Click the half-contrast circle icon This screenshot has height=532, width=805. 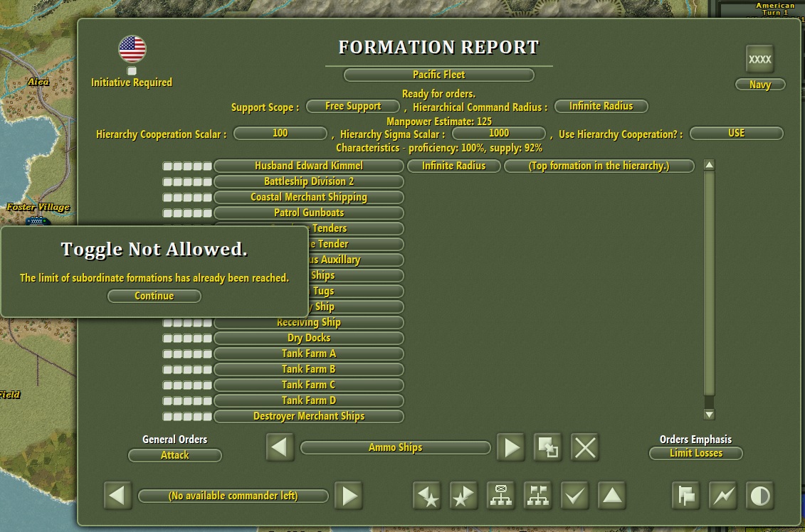click(759, 496)
